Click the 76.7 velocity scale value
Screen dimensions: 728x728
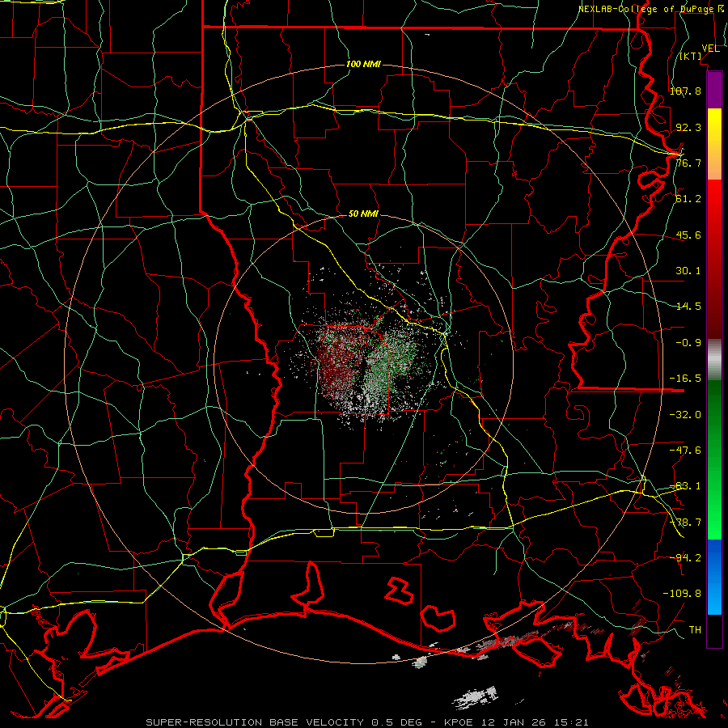[x=688, y=163]
